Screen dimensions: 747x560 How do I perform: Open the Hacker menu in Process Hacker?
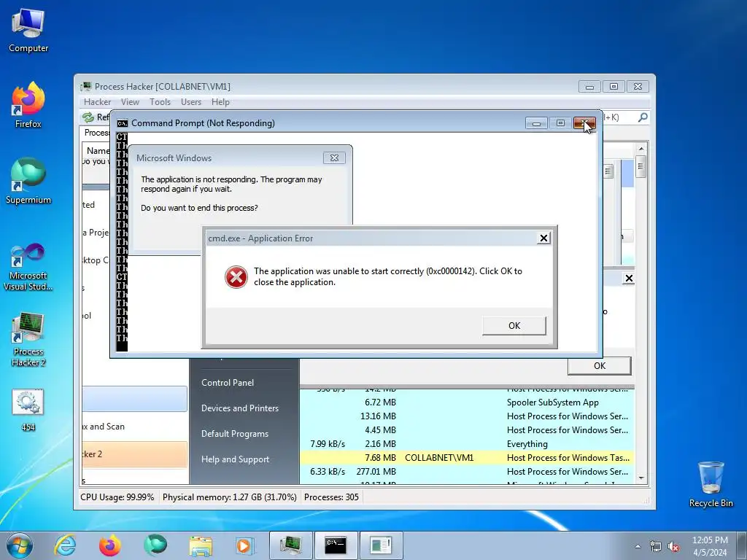[x=97, y=102]
